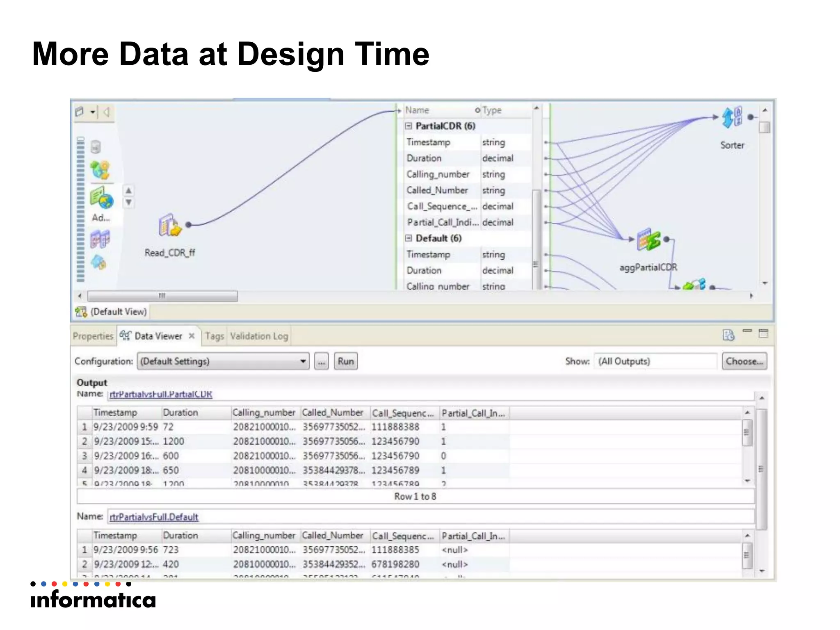Screen dimensions: 840x630
Task: Click the Timestamp column header in PartialCDR table
Action: (126, 413)
